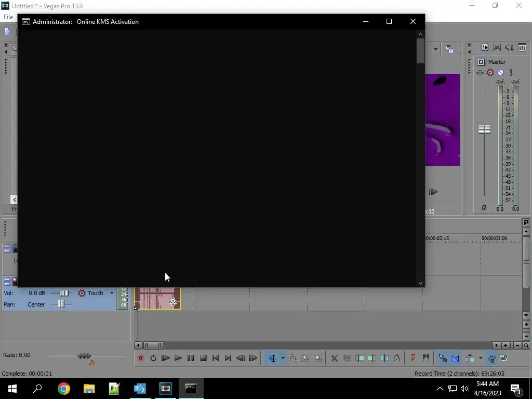Go to Start of project
The width and height of the screenshot is (532, 399).
tap(216, 358)
